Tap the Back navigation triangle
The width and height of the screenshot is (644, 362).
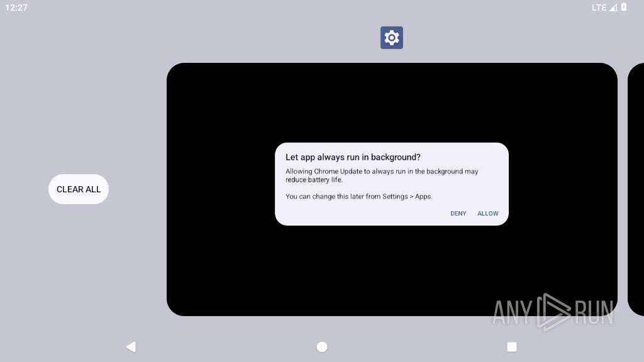131,347
